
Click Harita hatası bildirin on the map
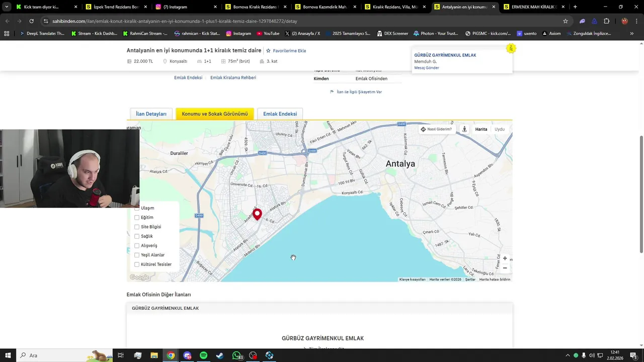pyautogui.click(x=495, y=280)
